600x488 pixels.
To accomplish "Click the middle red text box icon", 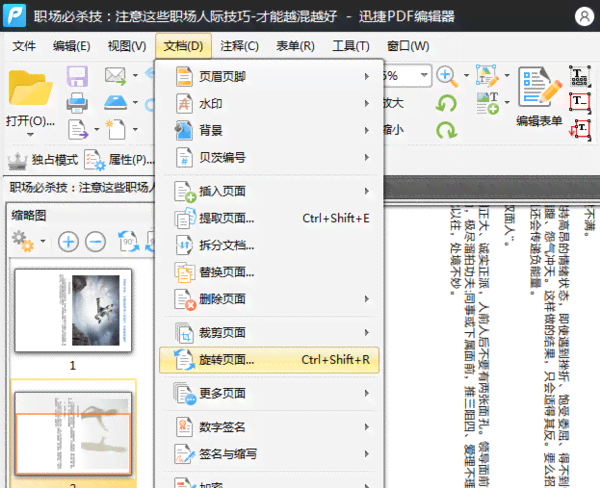I will click(580, 102).
